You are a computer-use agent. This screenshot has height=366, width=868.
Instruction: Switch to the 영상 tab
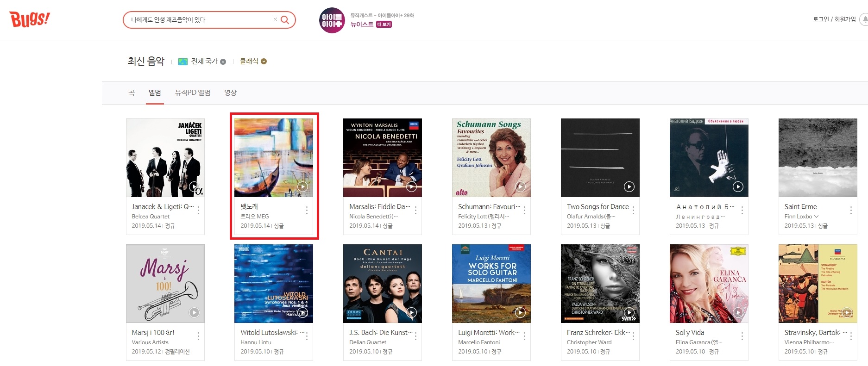[x=230, y=93]
